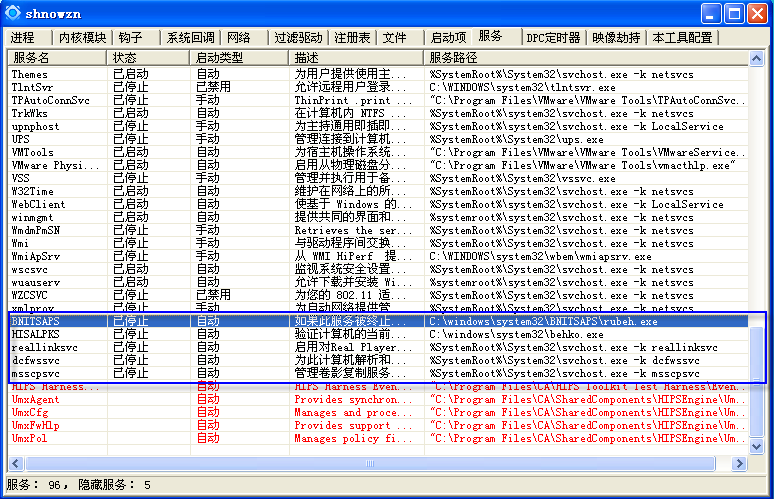
Task: Select the 文件 tab
Action: coord(395,38)
